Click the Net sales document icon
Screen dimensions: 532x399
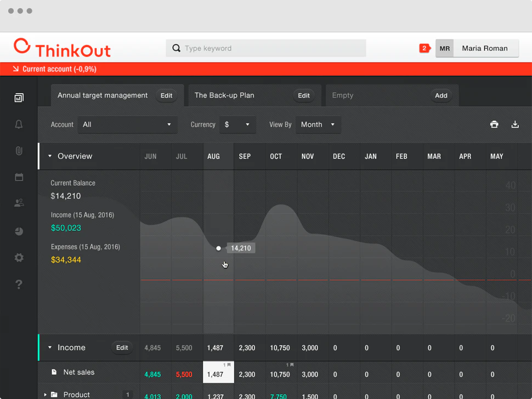point(54,372)
